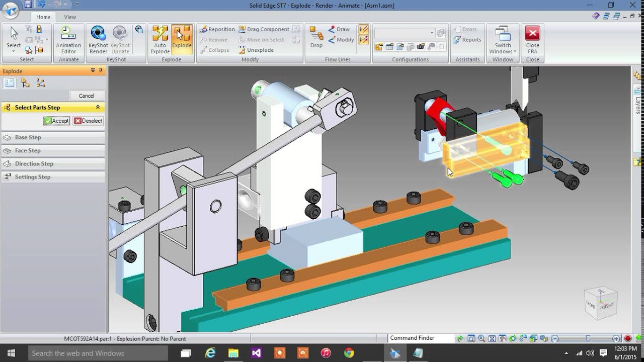This screenshot has width=644, height=362.
Task: Click Drop in Flow Lines
Action: (x=316, y=38)
